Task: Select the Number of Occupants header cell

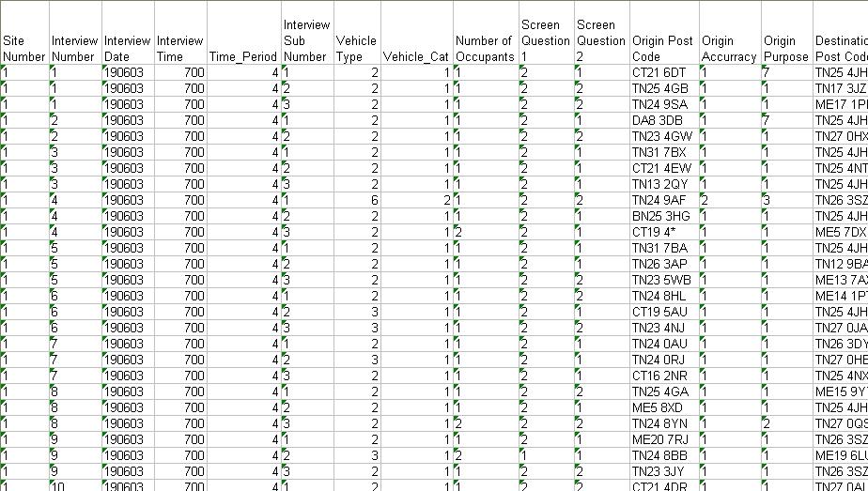Action: (486, 33)
